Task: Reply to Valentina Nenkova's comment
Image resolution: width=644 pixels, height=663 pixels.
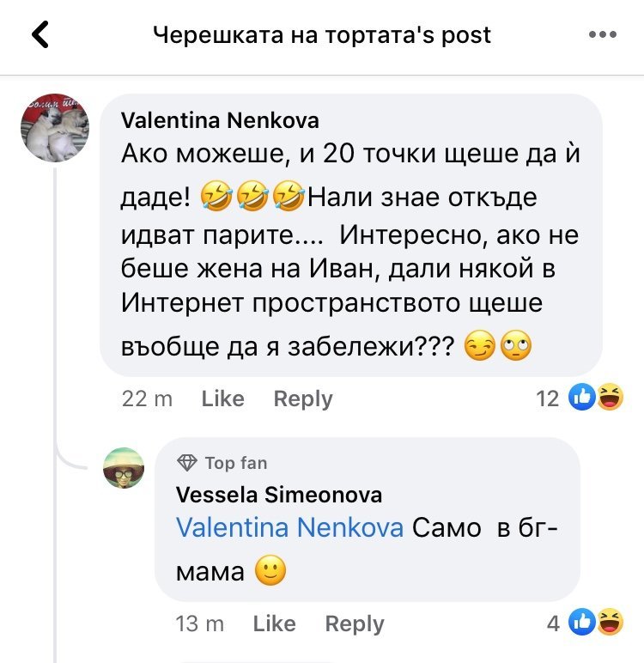Action: click(x=302, y=398)
